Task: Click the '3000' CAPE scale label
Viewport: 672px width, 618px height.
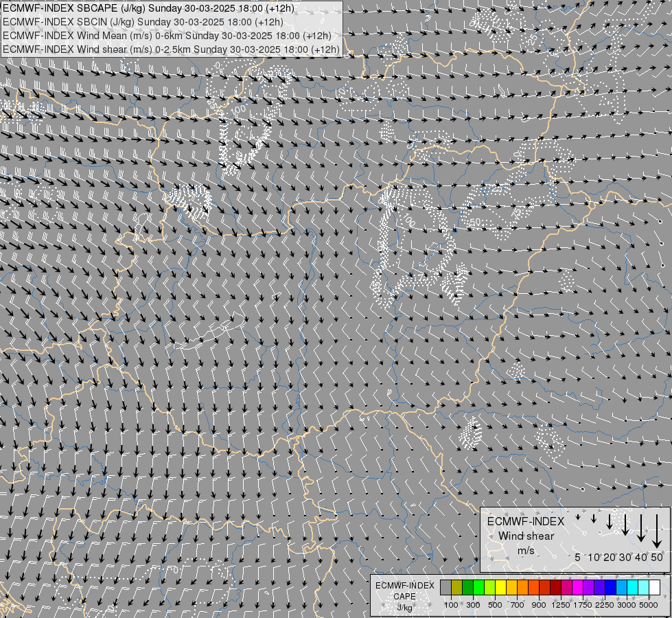Action: [627, 605]
